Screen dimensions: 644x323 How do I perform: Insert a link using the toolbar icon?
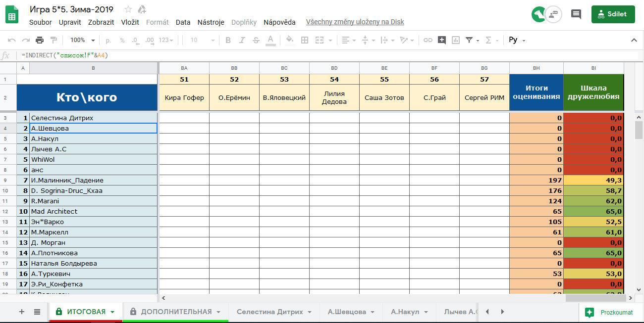(x=428, y=40)
